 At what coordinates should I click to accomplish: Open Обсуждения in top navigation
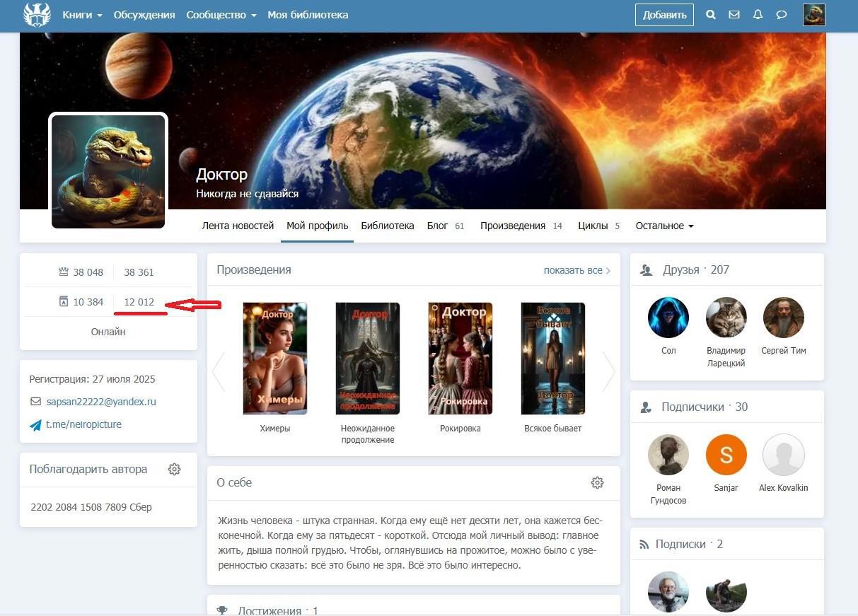pyautogui.click(x=144, y=14)
